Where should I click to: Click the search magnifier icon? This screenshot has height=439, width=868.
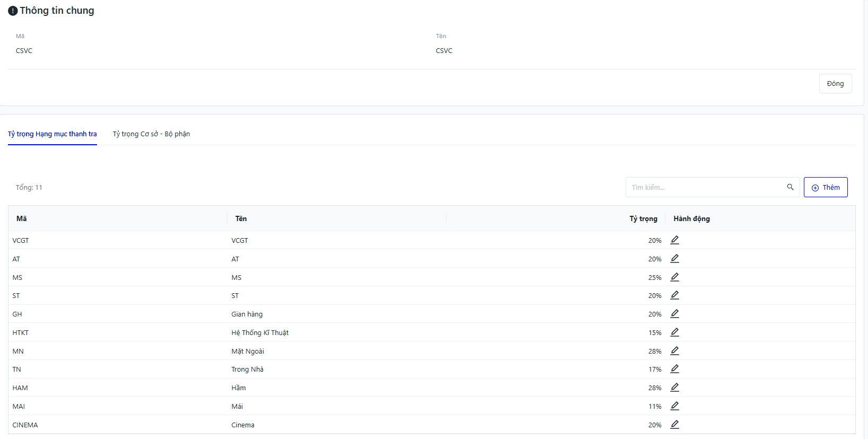790,187
